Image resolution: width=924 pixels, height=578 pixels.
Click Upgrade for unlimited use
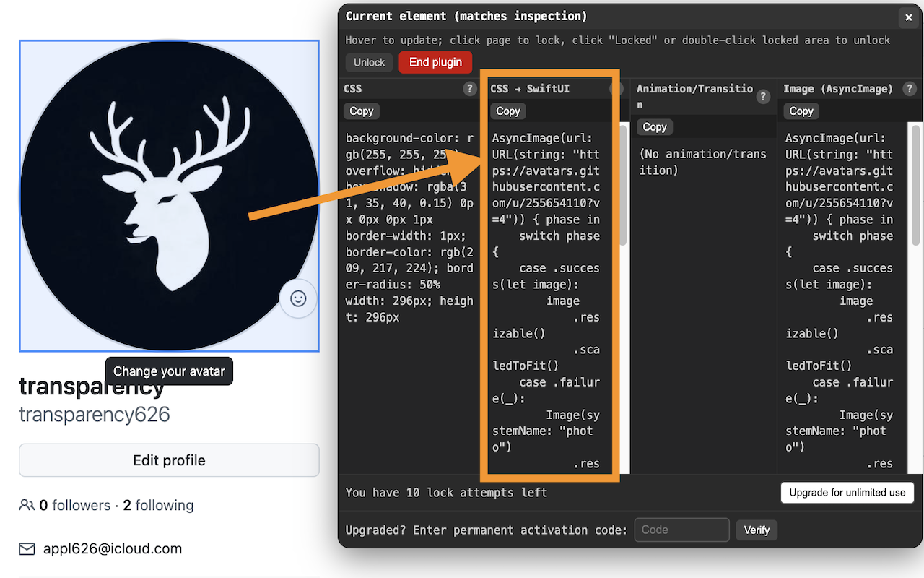click(847, 492)
